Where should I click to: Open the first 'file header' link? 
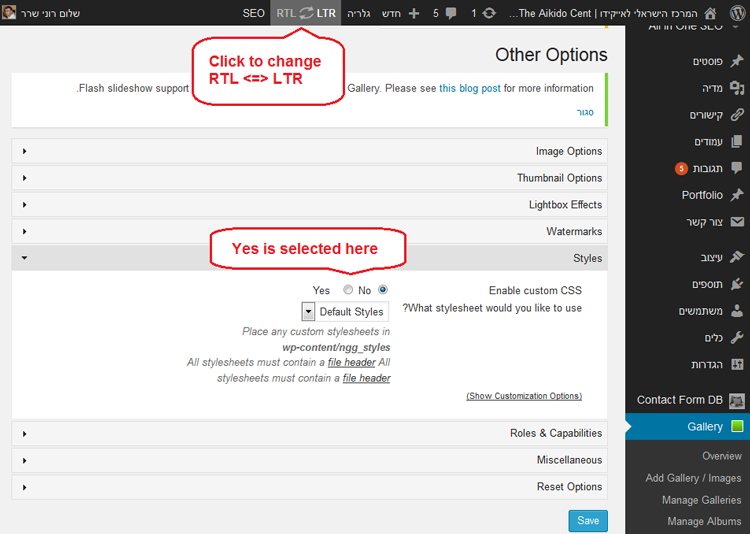(352, 363)
